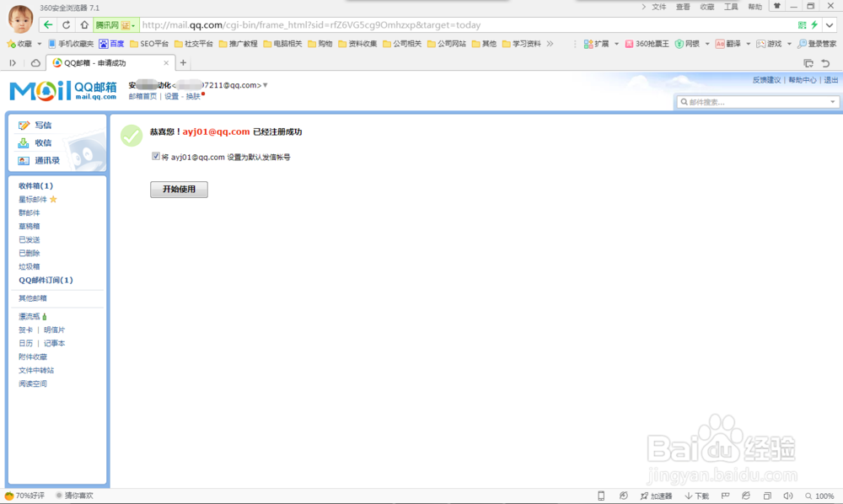
Task: Expand the 游戏 dropdown arrow
Action: 789,44
